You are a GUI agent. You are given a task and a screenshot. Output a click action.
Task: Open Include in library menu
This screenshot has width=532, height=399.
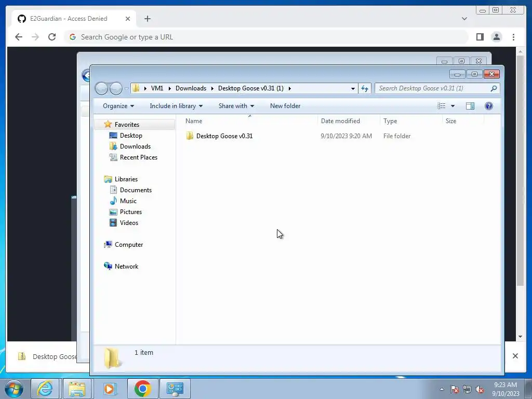click(x=176, y=106)
